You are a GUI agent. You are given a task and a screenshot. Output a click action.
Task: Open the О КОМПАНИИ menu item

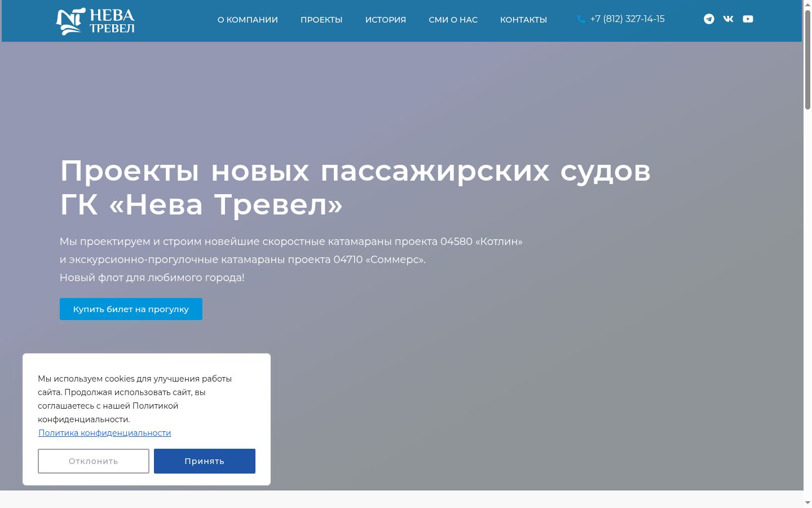(248, 20)
